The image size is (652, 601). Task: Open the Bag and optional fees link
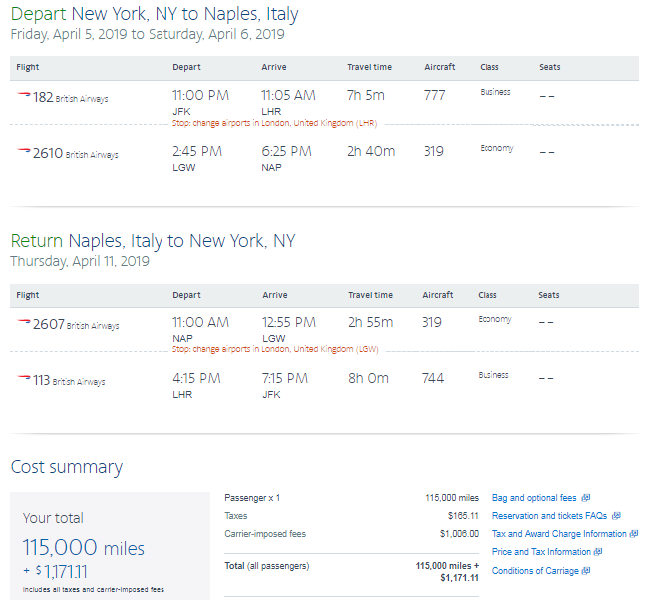(534, 498)
